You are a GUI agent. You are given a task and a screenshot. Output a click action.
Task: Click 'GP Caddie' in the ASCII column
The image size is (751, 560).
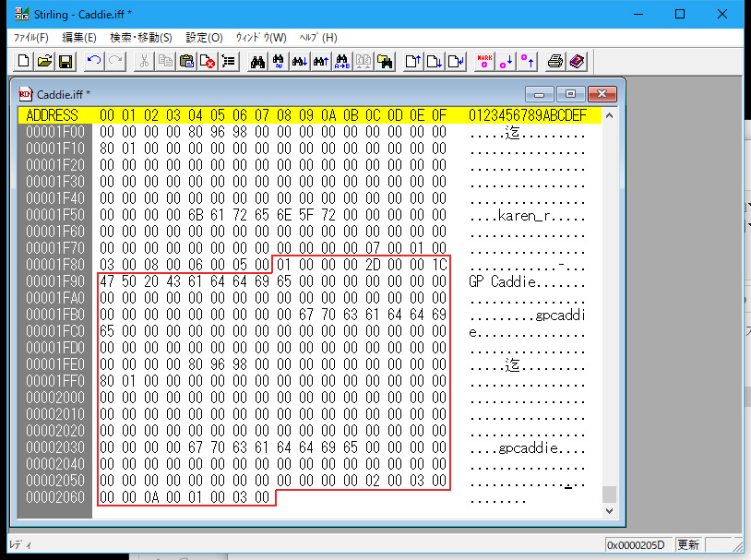pos(502,281)
